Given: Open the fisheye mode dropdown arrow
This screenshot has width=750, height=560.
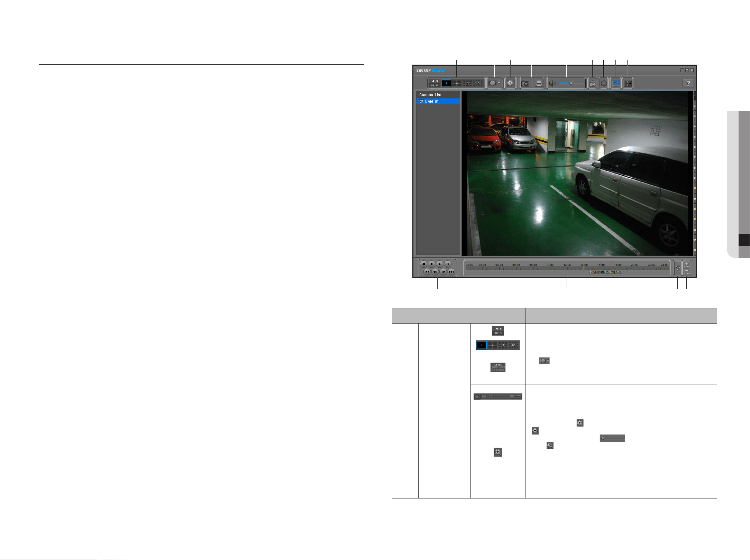Looking at the screenshot, I should [x=499, y=83].
